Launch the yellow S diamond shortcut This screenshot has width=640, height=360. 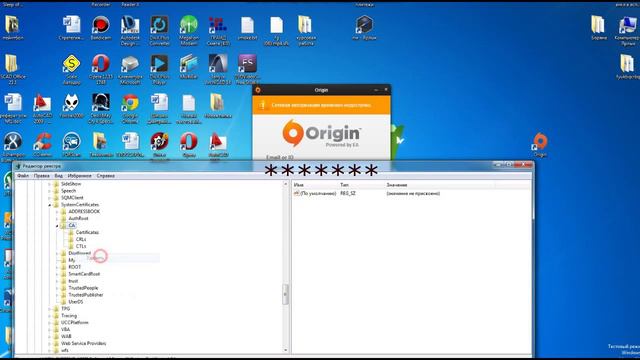[71, 69]
